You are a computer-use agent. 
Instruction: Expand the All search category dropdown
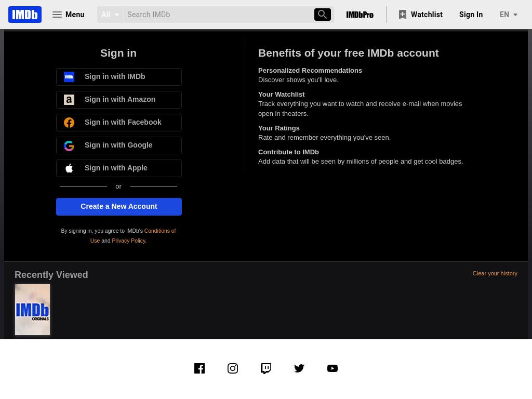tap(110, 15)
